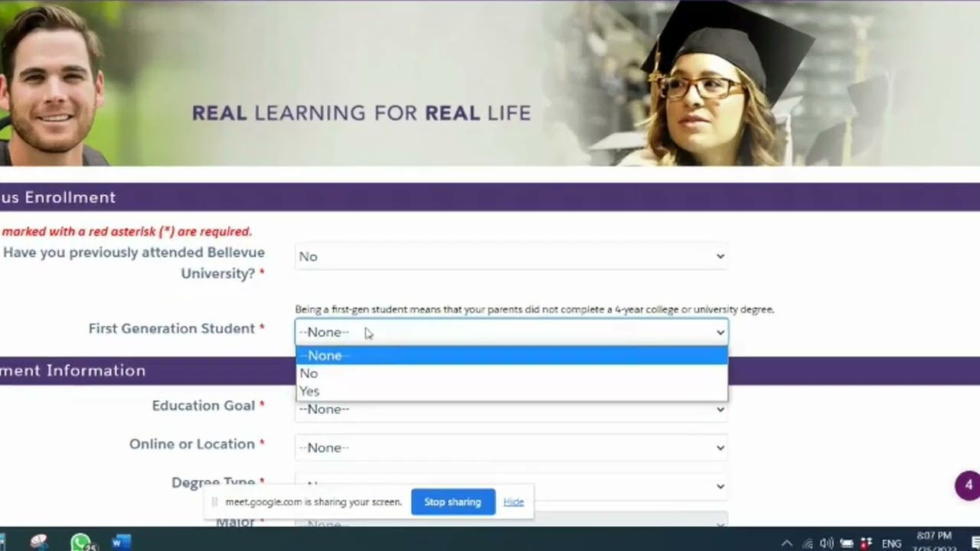Click the Online or Location label
The height and width of the screenshot is (551, 980).
[192, 444]
